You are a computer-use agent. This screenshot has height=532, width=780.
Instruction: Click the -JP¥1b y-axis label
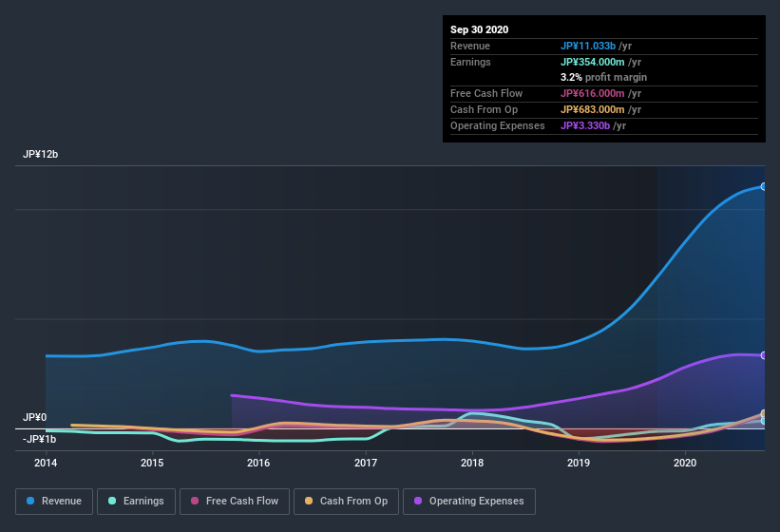[x=40, y=439]
